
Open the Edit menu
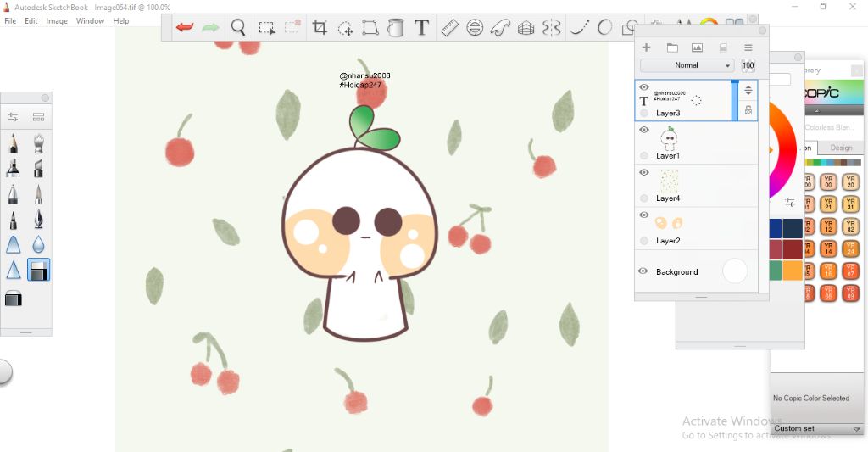(31, 21)
